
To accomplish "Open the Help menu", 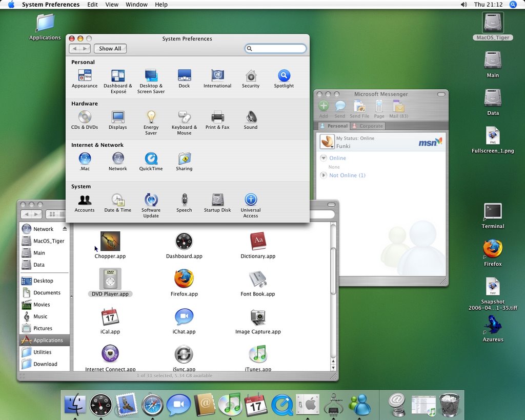I will (161, 4).
